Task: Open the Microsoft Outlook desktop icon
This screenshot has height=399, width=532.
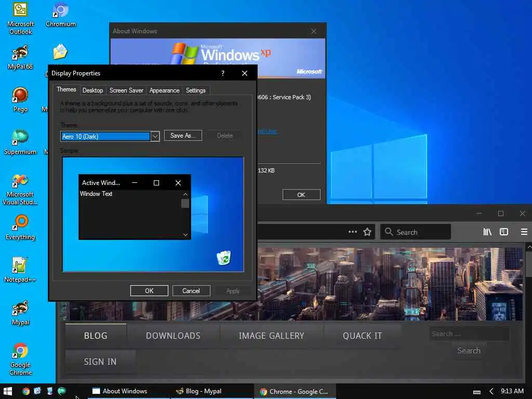Action: click(20, 18)
